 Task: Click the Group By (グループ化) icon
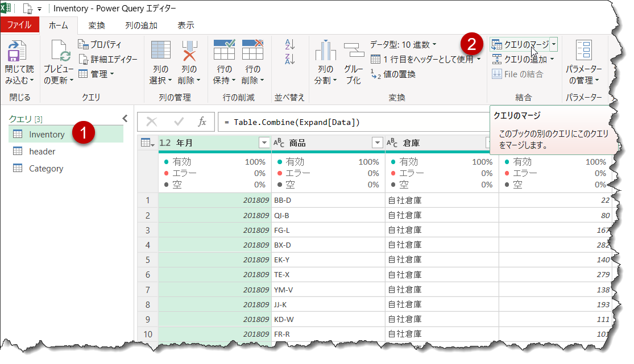[354, 51]
